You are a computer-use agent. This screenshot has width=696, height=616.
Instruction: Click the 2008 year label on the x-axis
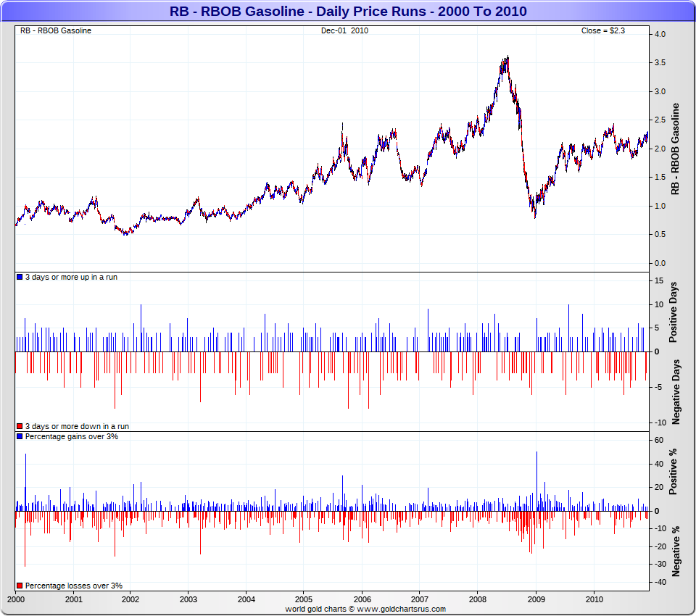tap(478, 599)
